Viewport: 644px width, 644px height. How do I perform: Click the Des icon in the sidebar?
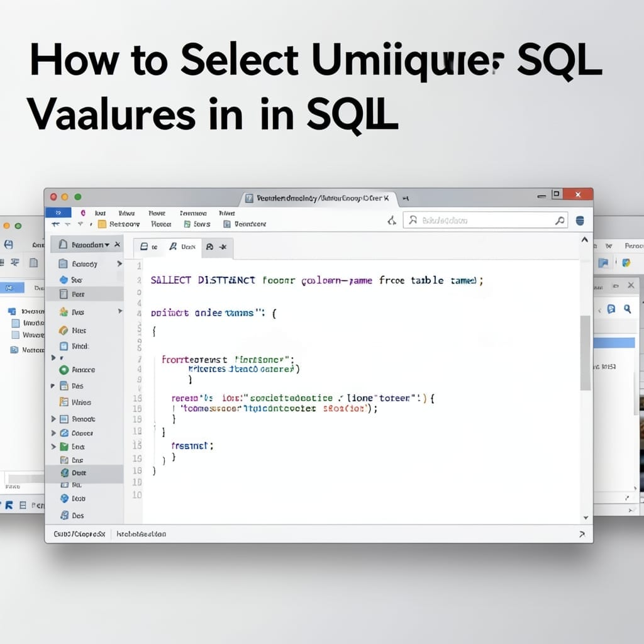[65, 515]
